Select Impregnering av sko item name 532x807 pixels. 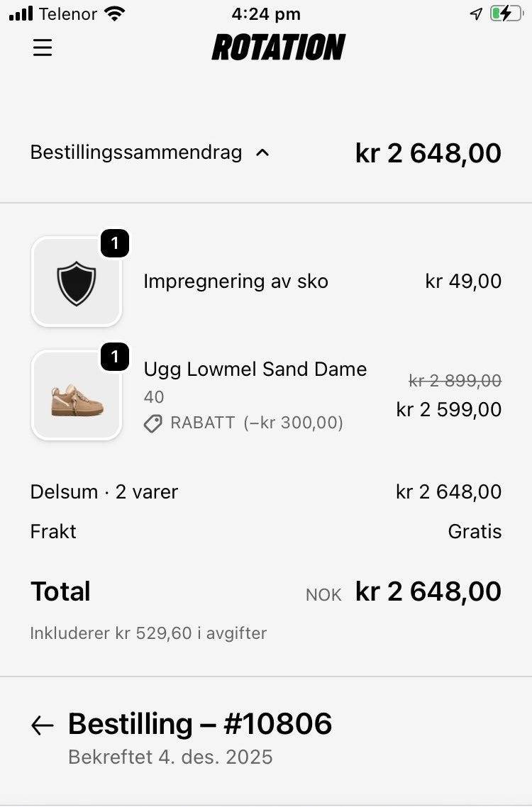[236, 282]
